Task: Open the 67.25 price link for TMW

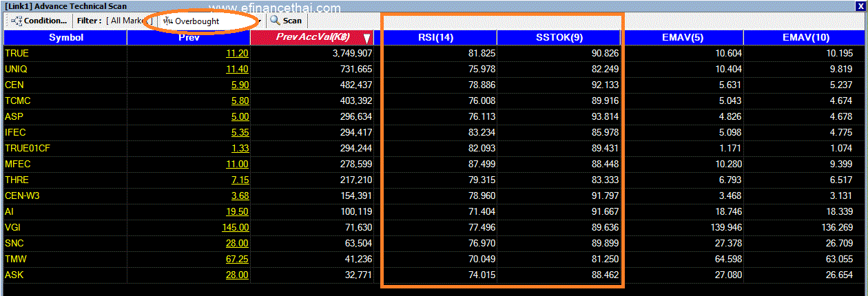Action: [237, 259]
